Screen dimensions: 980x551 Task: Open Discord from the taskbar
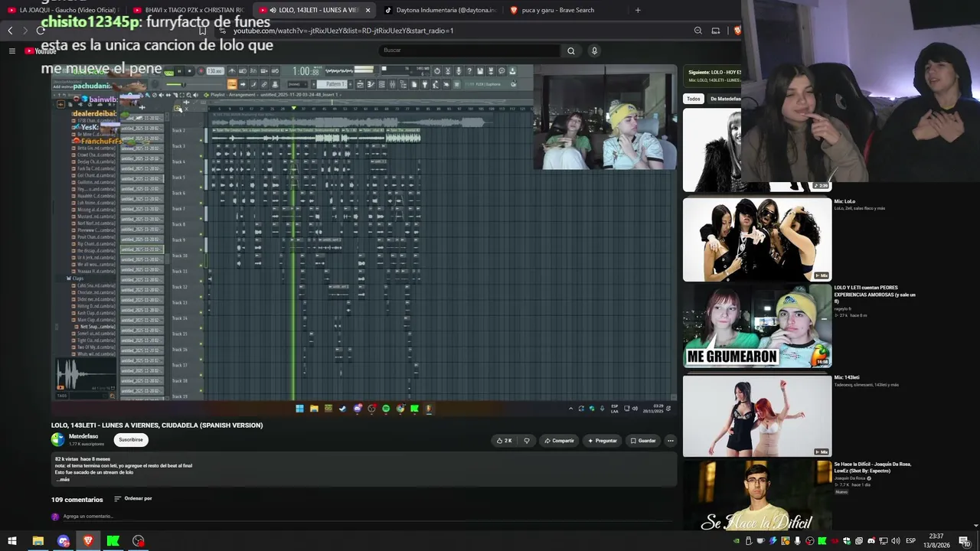(63, 541)
